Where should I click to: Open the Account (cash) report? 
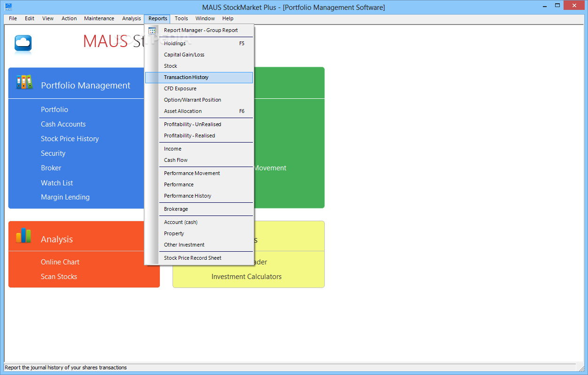(x=199, y=222)
